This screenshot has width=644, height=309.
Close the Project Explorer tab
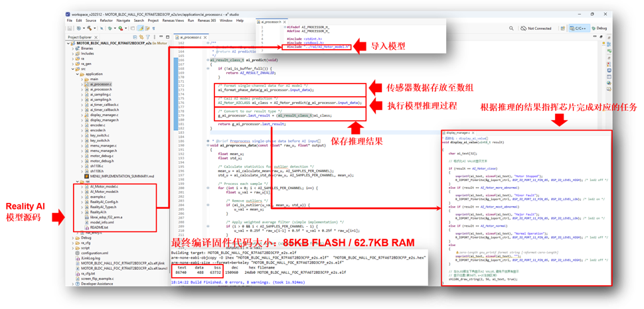tap(96, 37)
